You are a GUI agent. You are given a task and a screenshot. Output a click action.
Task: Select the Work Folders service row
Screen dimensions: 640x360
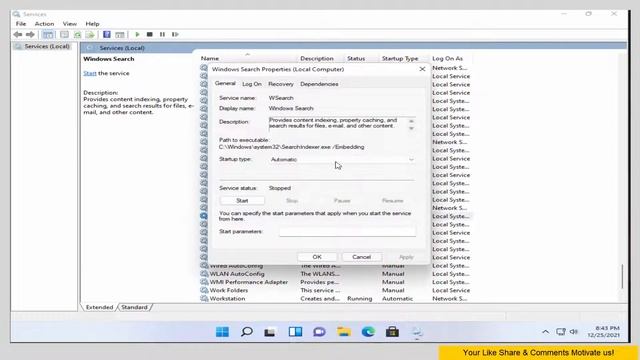coord(335,291)
